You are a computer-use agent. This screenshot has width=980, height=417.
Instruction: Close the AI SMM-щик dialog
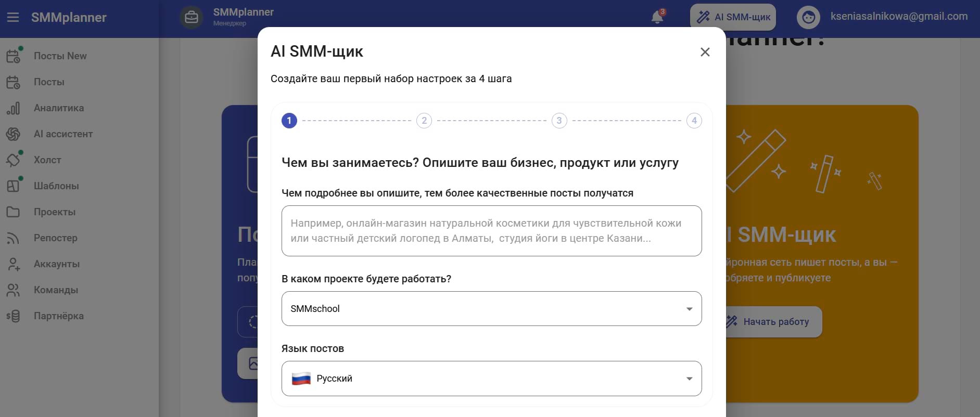[705, 52]
